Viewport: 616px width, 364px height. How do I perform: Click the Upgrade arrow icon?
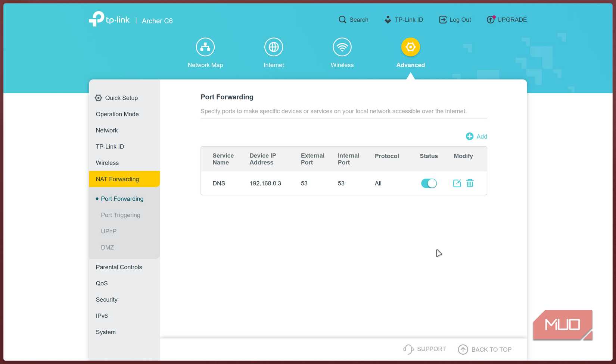tap(491, 19)
